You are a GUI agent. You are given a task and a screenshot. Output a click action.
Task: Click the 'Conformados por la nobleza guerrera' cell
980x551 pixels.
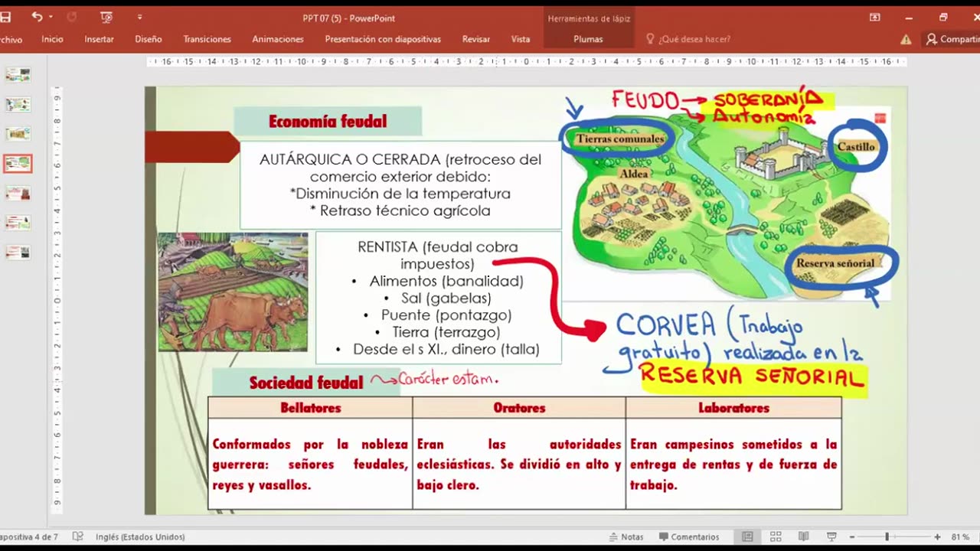click(x=310, y=464)
